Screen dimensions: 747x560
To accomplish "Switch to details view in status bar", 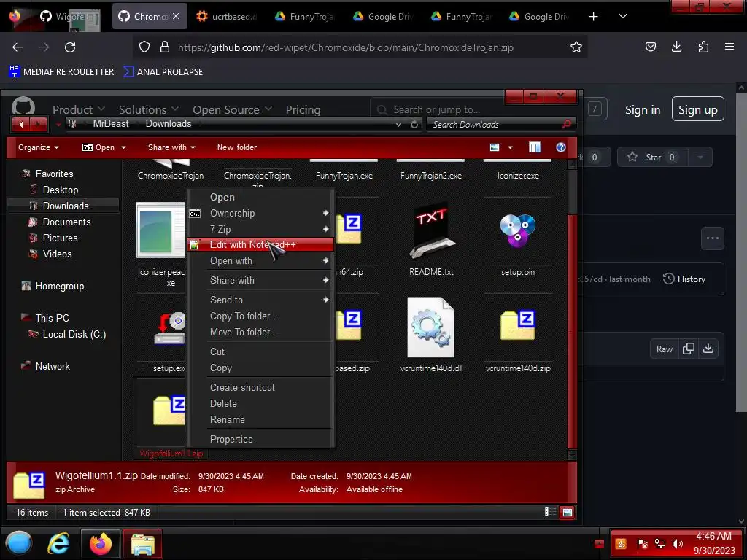I will tap(550, 512).
